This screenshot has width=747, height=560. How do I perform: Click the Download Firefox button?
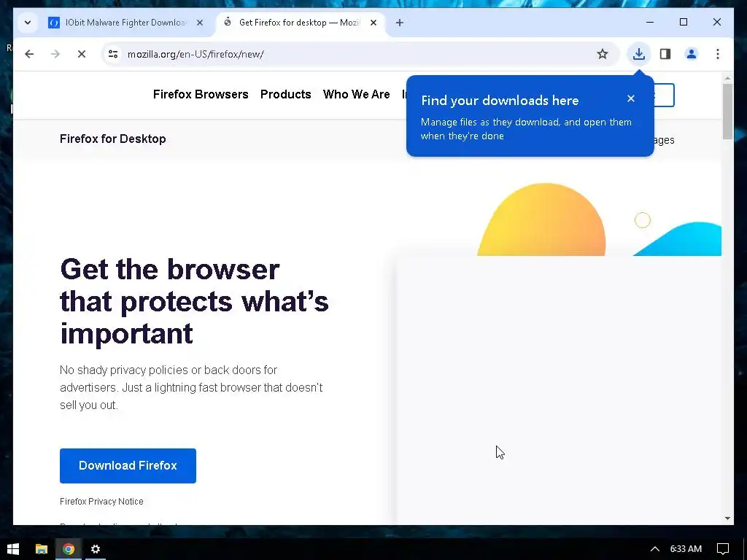tap(128, 466)
